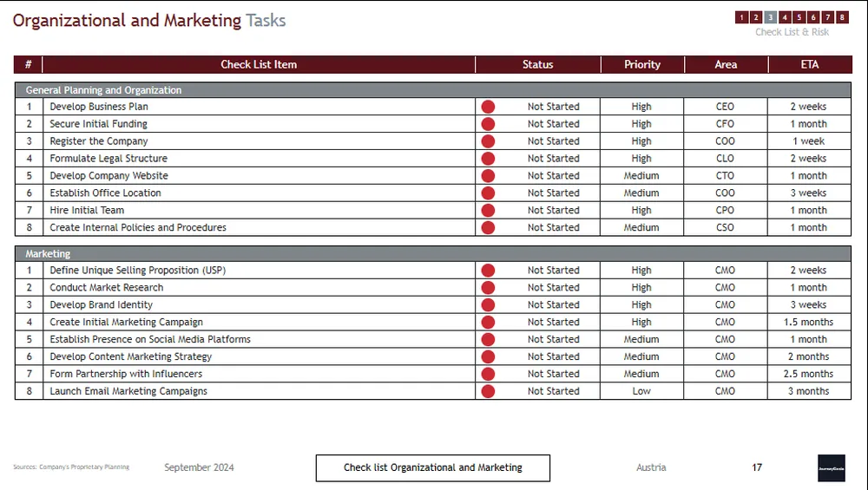Image resolution: width=868 pixels, height=490 pixels.
Task: Click the Priority column header
Action: [x=642, y=64]
